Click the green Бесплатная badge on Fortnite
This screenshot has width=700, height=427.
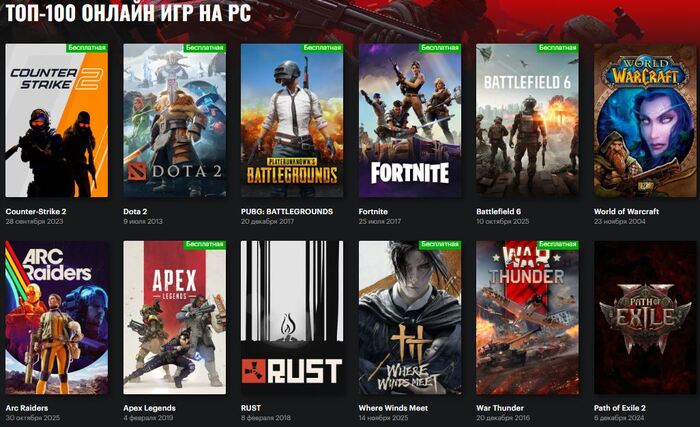tap(440, 48)
